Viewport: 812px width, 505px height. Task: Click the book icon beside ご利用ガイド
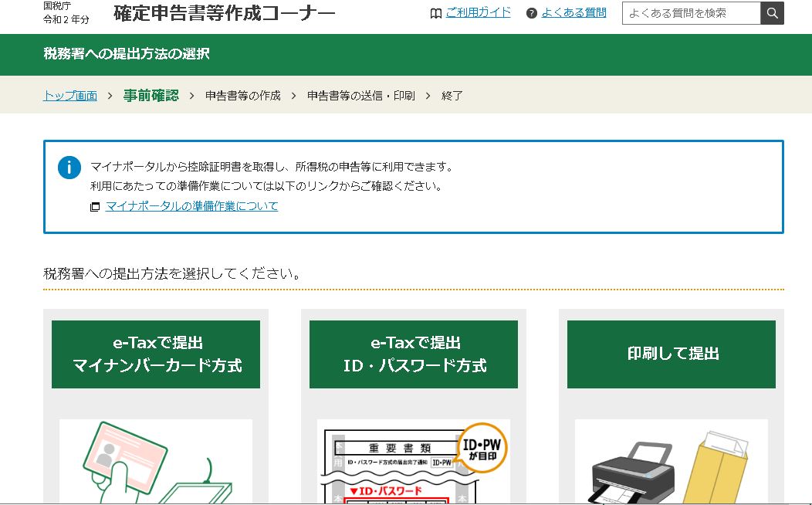tap(436, 13)
